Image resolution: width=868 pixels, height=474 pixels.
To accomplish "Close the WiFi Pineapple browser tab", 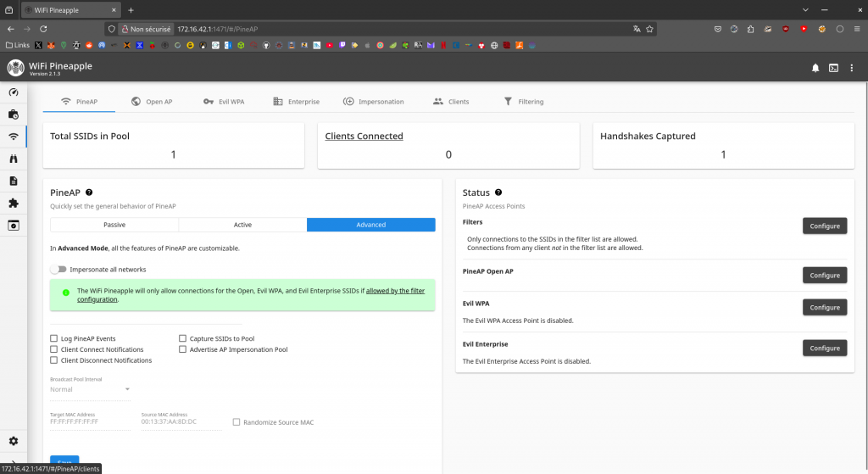I will (114, 10).
